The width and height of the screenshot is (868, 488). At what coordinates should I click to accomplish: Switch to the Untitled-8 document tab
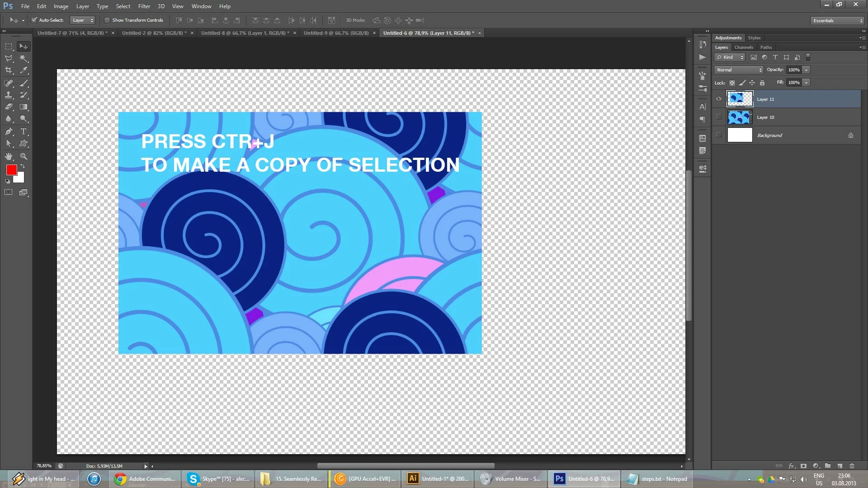tap(245, 33)
